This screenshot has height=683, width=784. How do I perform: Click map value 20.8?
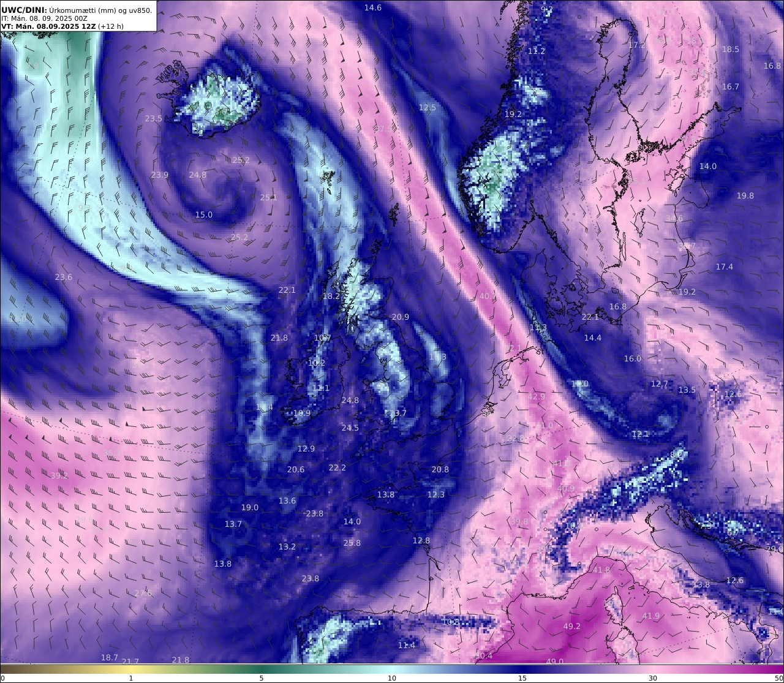[x=440, y=470]
